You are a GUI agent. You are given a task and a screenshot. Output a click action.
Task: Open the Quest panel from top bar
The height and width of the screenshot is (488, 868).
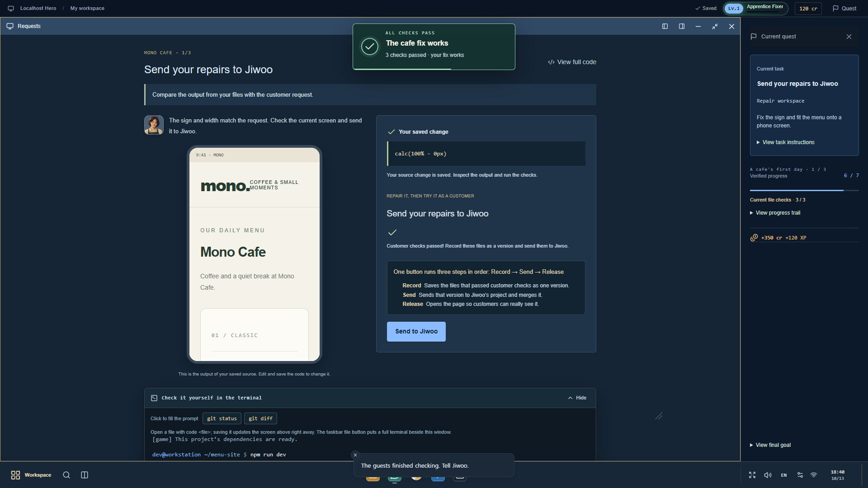(x=844, y=8)
